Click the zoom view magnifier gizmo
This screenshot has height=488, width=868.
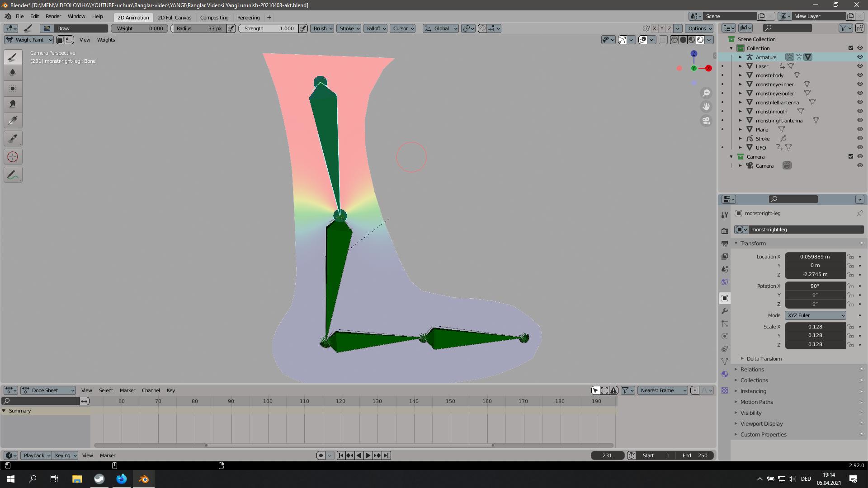click(x=706, y=93)
